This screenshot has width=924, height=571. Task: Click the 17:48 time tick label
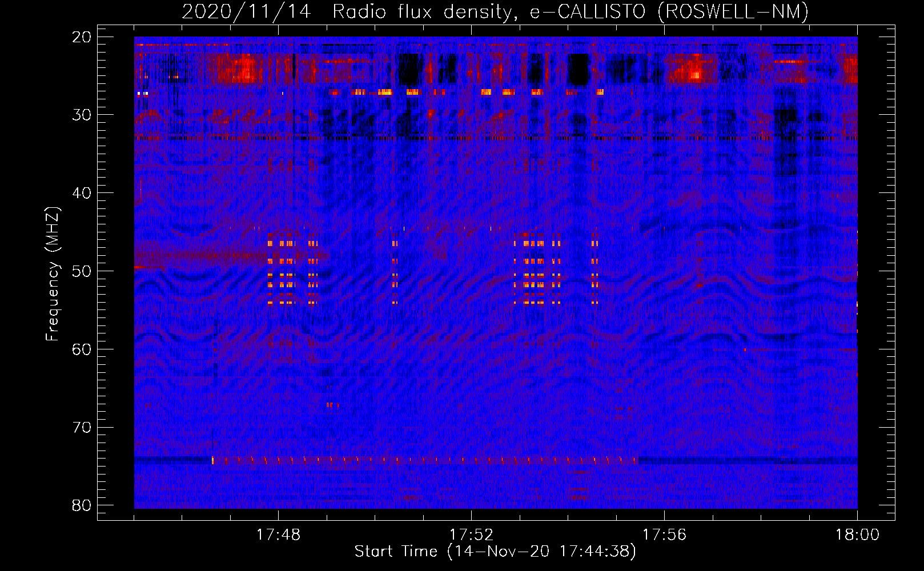pyautogui.click(x=278, y=535)
